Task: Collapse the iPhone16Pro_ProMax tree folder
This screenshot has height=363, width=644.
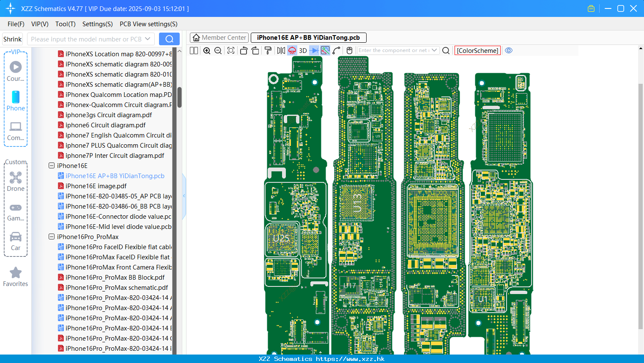Action: tap(52, 237)
